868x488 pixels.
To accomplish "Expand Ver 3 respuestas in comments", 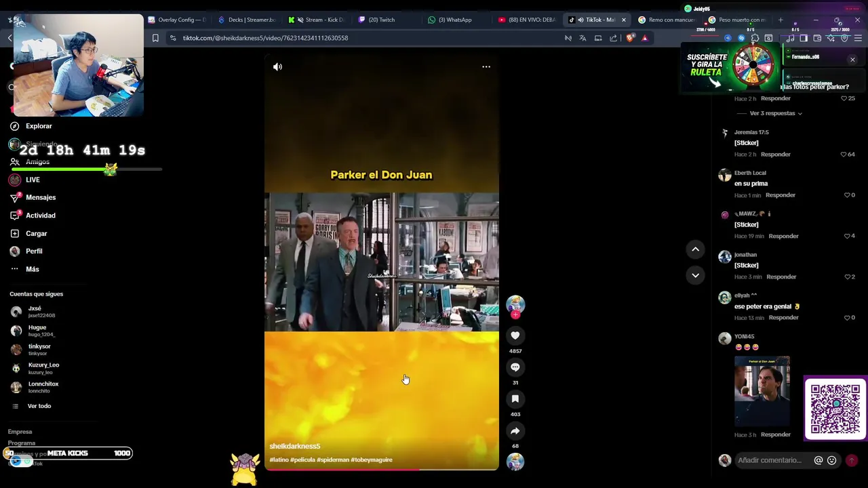I will 776,113.
